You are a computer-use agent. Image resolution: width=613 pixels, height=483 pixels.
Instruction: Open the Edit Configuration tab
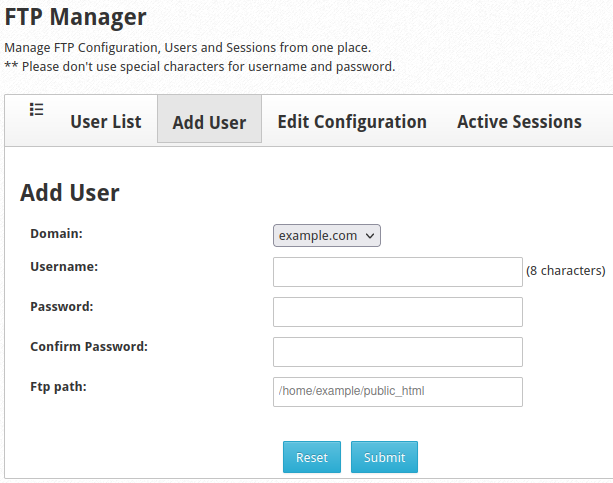click(352, 122)
